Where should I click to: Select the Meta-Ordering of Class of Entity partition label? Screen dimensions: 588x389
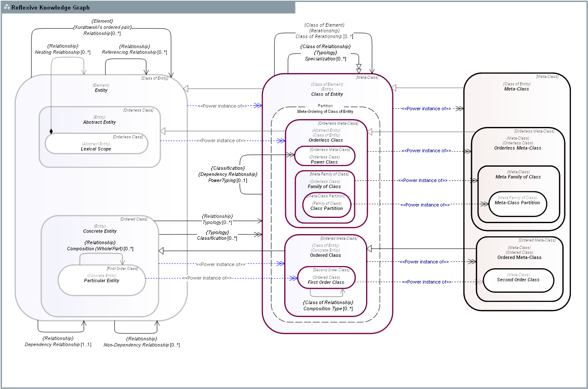click(x=325, y=112)
